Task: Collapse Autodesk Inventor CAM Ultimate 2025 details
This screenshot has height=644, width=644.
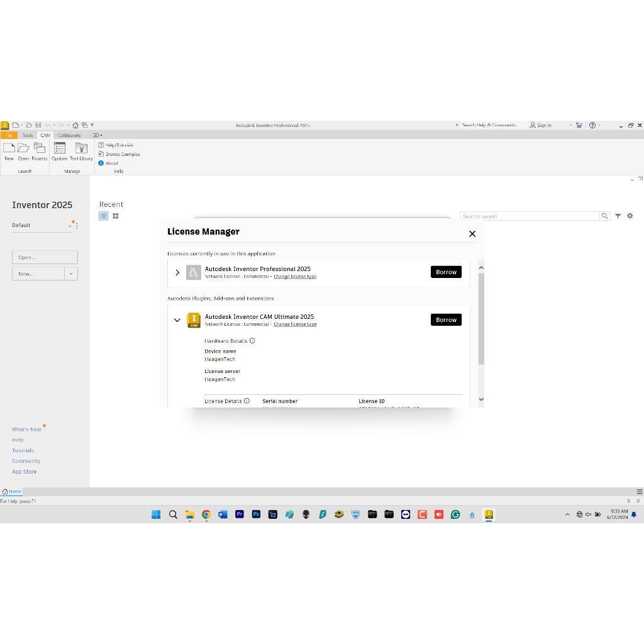Action: 177,320
